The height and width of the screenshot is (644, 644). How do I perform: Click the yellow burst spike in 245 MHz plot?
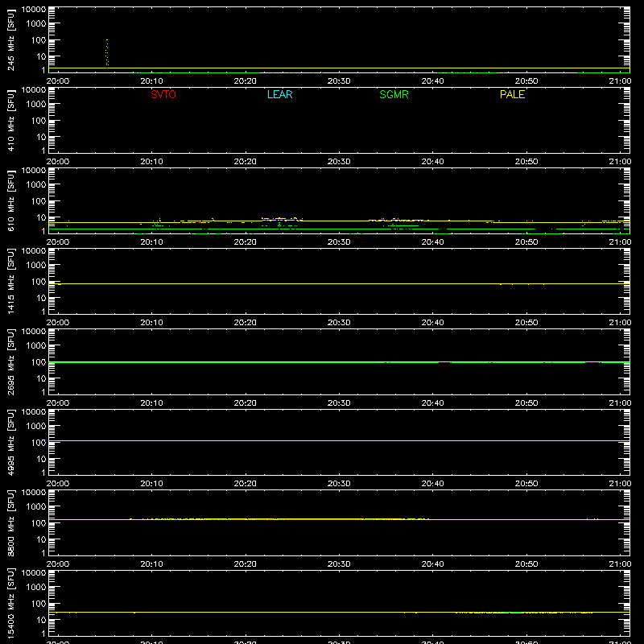[x=107, y=53]
